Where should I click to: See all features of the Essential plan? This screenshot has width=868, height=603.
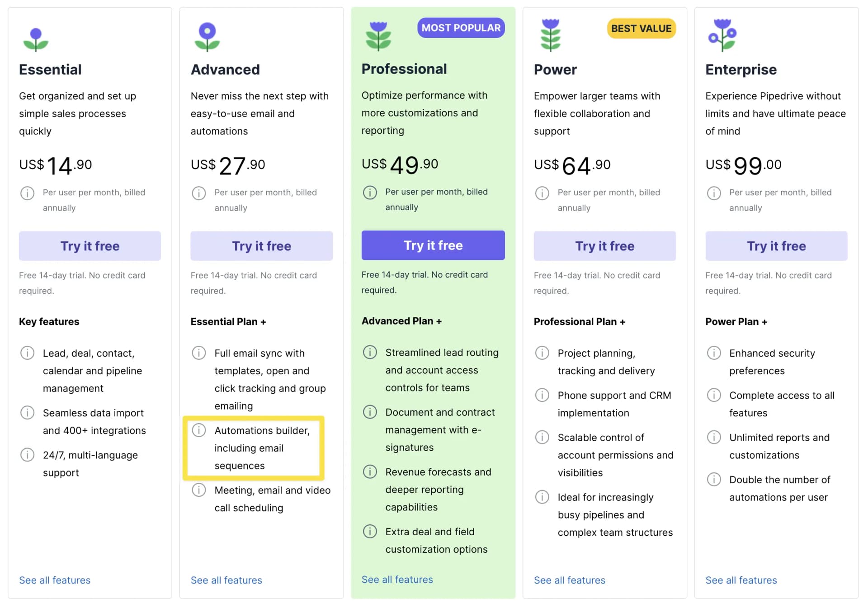pyautogui.click(x=55, y=580)
